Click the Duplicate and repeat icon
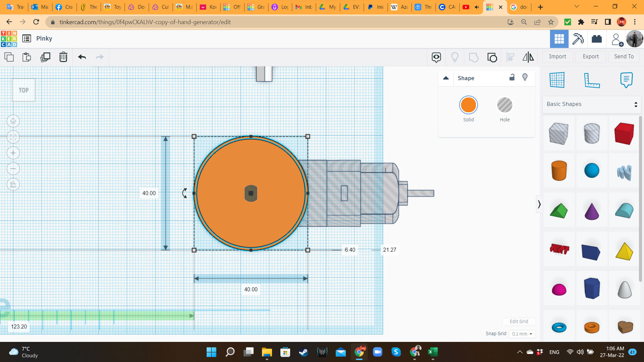Image resolution: width=644 pixels, height=362 pixels. 45,57
